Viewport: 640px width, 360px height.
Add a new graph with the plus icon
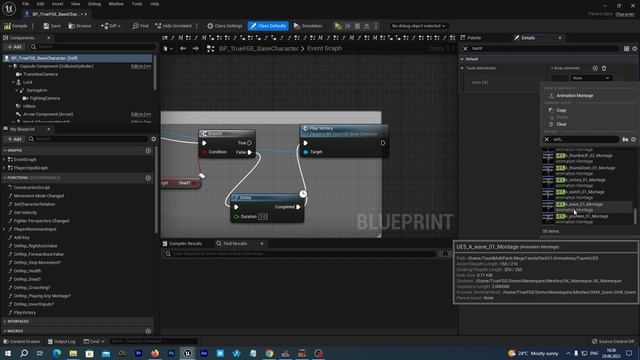tap(148, 151)
